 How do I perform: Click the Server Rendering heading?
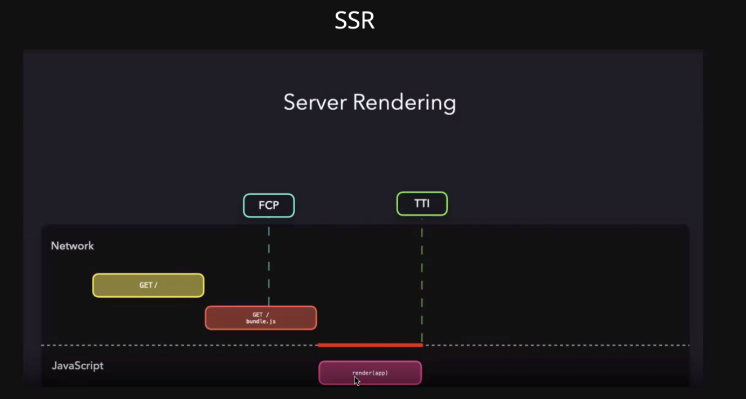click(x=370, y=103)
